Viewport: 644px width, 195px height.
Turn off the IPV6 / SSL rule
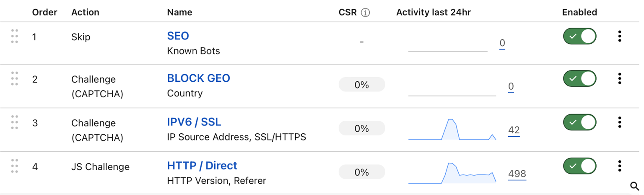point(580,122)
